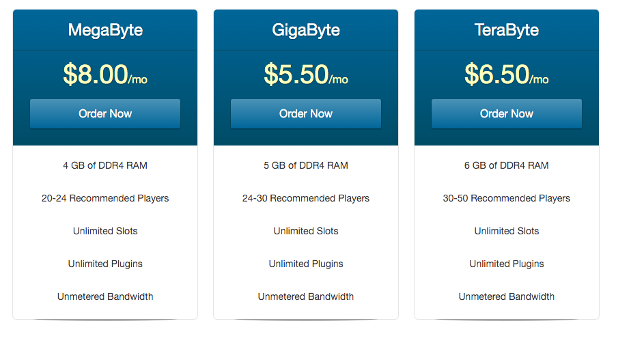This screenshot has width=644, height=360.
Task: Click 24-30 Recommended Players text
Action: (306, 198)
